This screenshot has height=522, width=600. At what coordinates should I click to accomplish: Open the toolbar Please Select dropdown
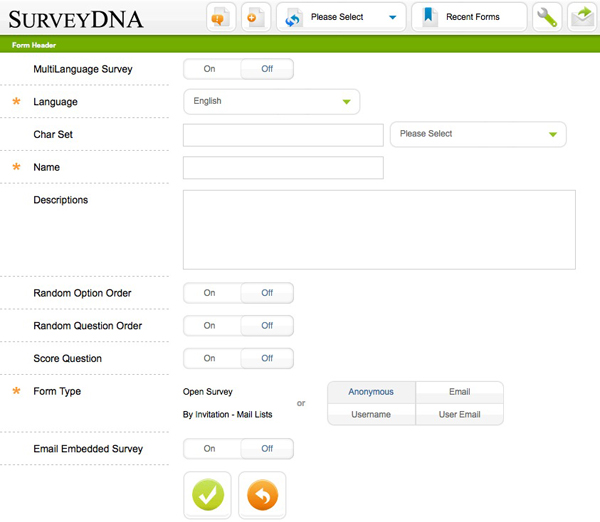341,17
